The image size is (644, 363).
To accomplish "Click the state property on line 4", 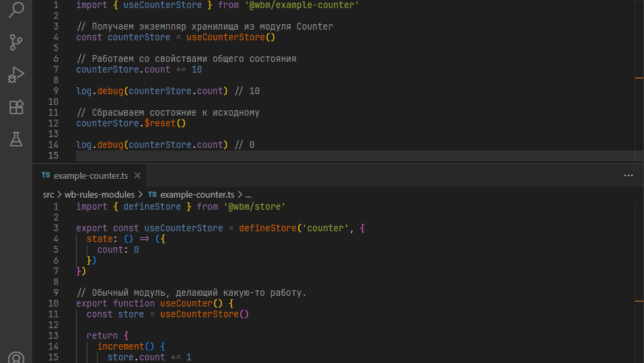I will coord(100,239).
